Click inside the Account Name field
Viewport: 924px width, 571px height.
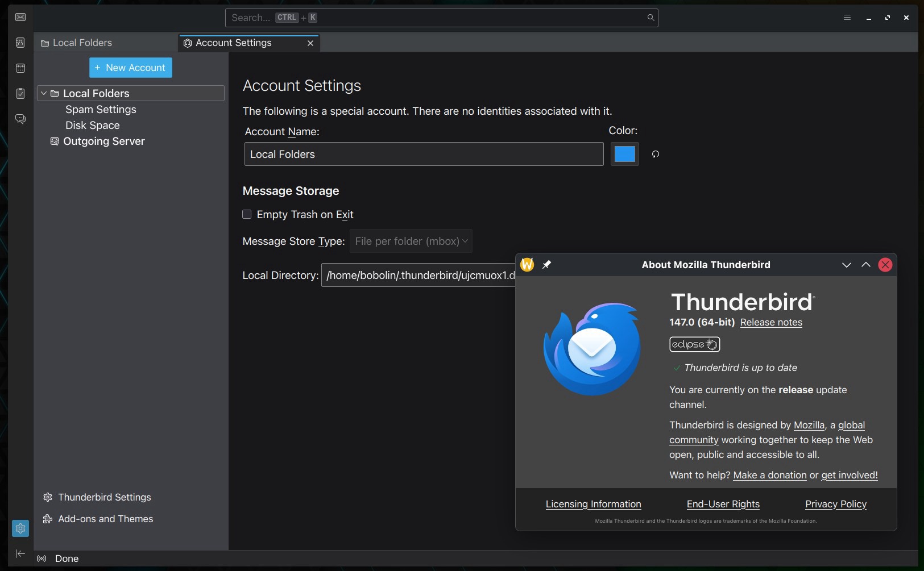(x=423, y=154)
